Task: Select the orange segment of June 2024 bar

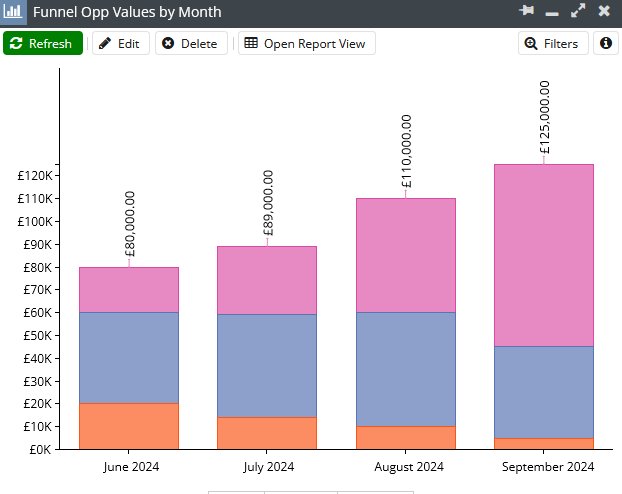Action: 129,426
